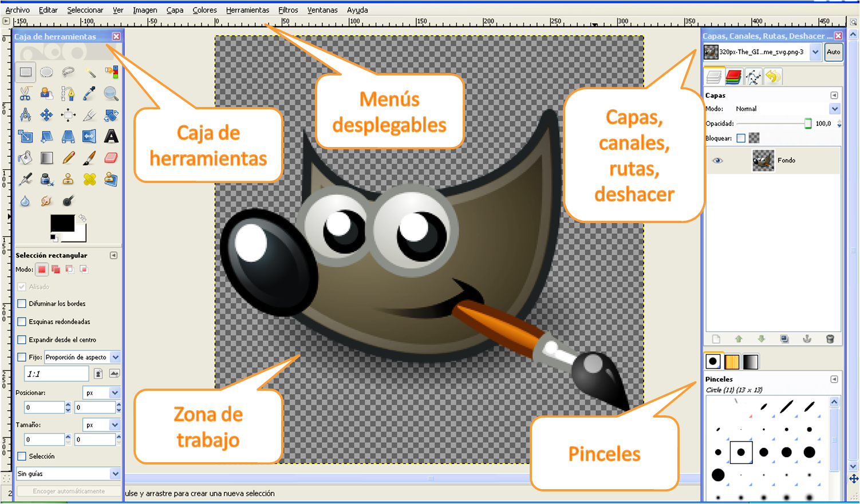Viewport: 860px width, 504px height.
Task: Swap foreground and background colors arrow
Action: [x=82, y=218]
